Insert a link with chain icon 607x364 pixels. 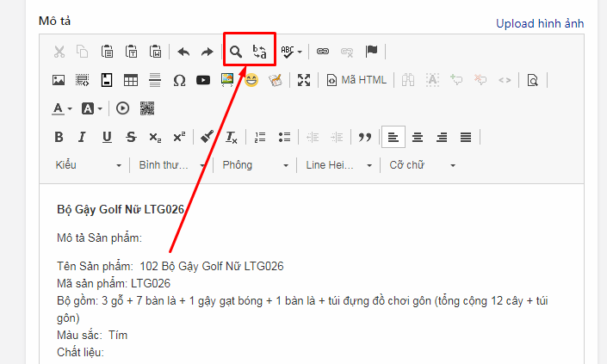point(323,52)
